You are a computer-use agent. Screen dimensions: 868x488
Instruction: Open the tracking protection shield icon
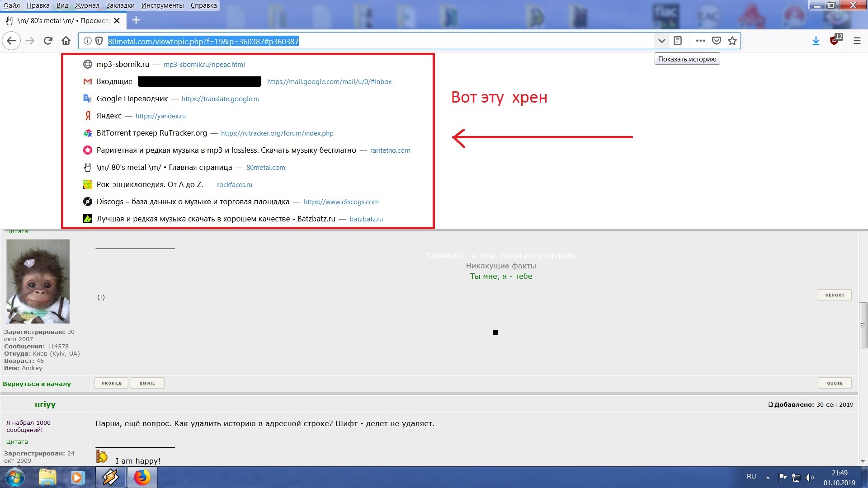pyautogui.click(x=99, y=41)
